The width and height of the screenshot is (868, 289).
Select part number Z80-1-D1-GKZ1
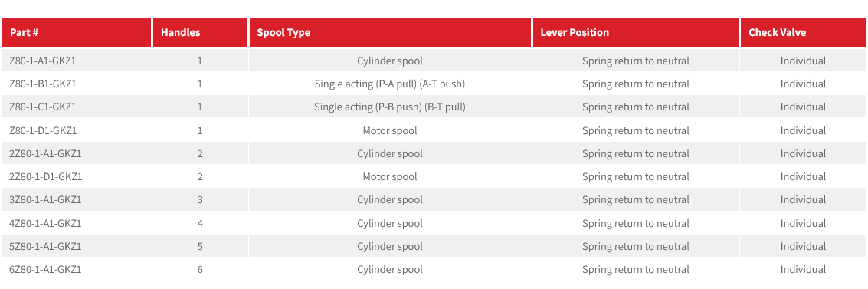click(43, 130)
